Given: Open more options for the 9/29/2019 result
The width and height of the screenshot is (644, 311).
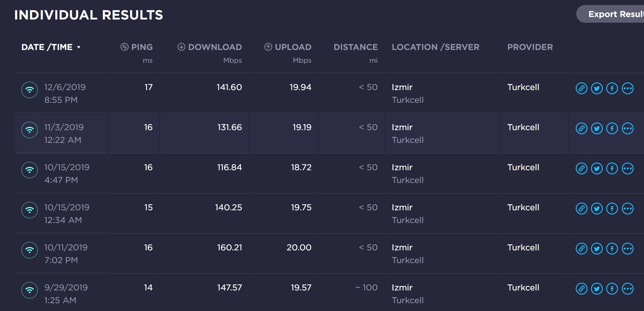Looking at the screenshot, I should point(628,289).
